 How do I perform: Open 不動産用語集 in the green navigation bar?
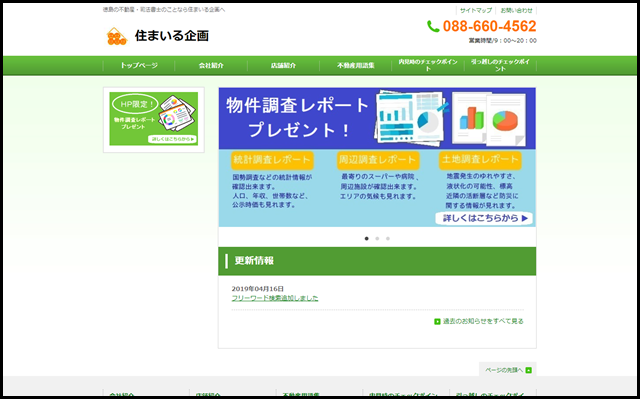click(356, 65)
